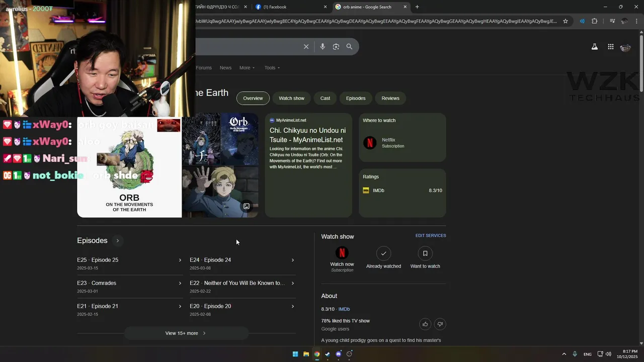Select the Cast chip
The height and width of the screenshot is (362, 644).
click(325, 98)
